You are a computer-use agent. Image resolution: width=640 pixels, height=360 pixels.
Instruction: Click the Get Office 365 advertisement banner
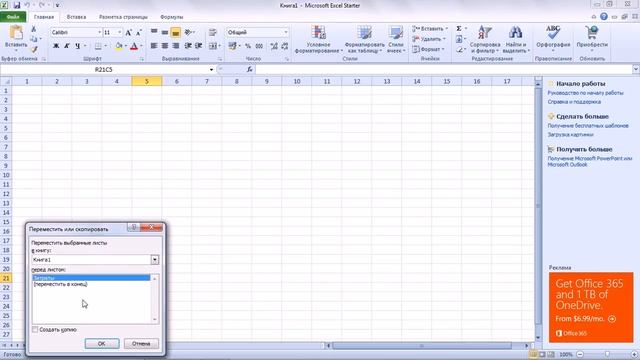[591, 308]
